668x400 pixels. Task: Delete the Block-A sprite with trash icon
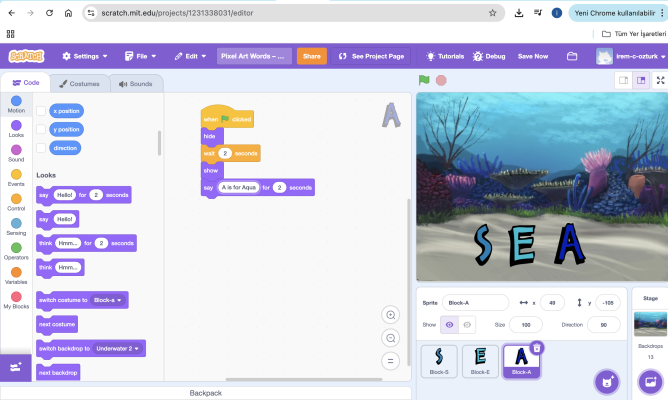[537, 348]
